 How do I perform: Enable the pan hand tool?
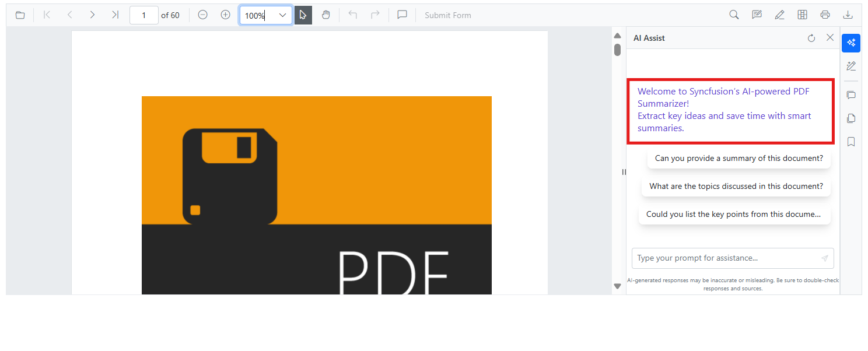pos(326,15)
